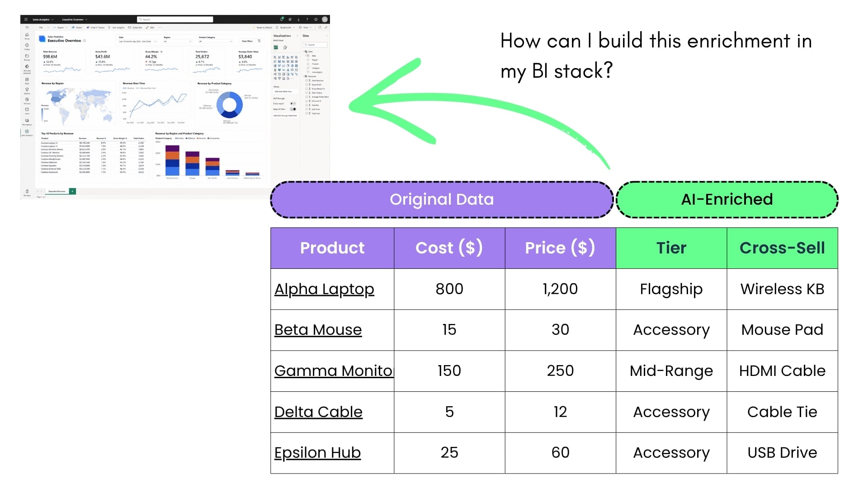This screenshot has width=868, height=488.
Task: Open the OneLake data hub icon
Action: pyautogui.click(x=27, y=67)
